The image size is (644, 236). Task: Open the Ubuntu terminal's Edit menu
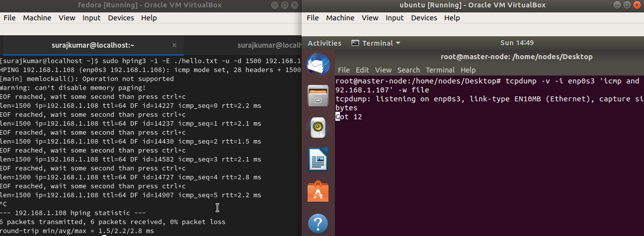coord(362,70)
